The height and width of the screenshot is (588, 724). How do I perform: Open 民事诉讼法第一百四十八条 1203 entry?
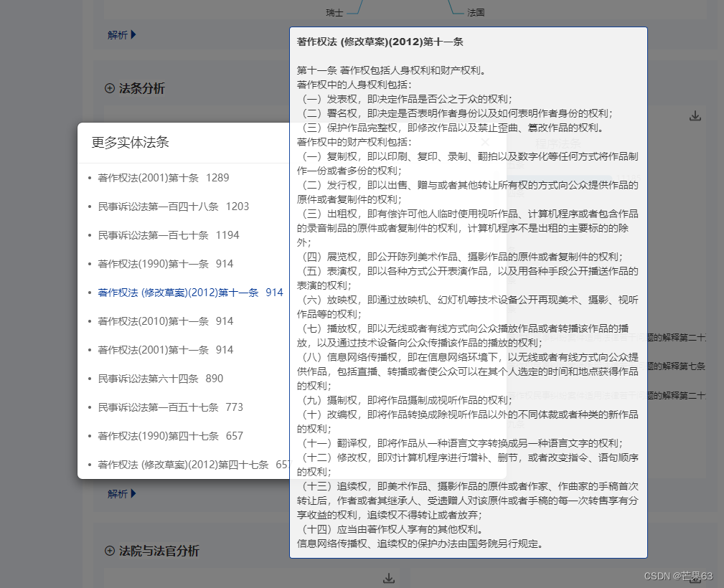(173, 207)
